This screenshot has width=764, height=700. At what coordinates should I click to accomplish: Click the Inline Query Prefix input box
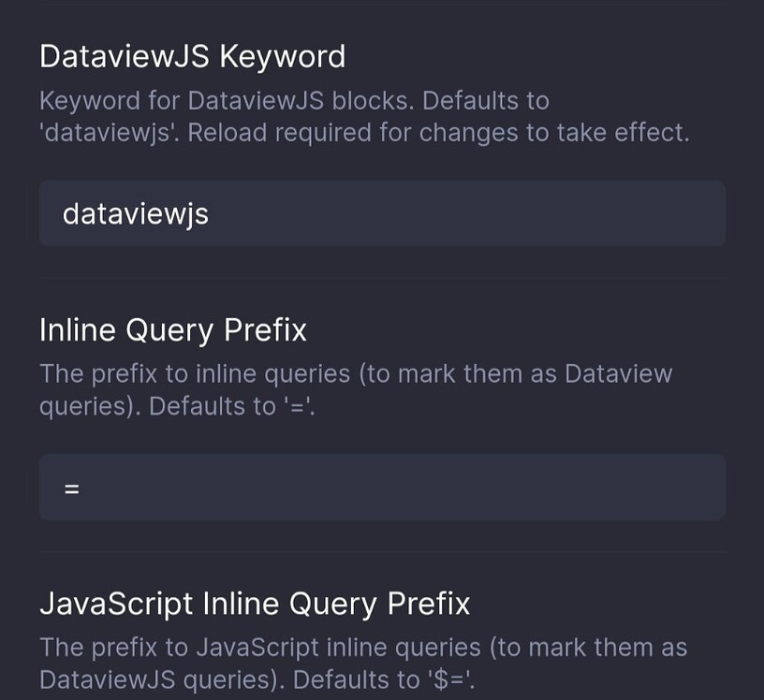[382, 486]
